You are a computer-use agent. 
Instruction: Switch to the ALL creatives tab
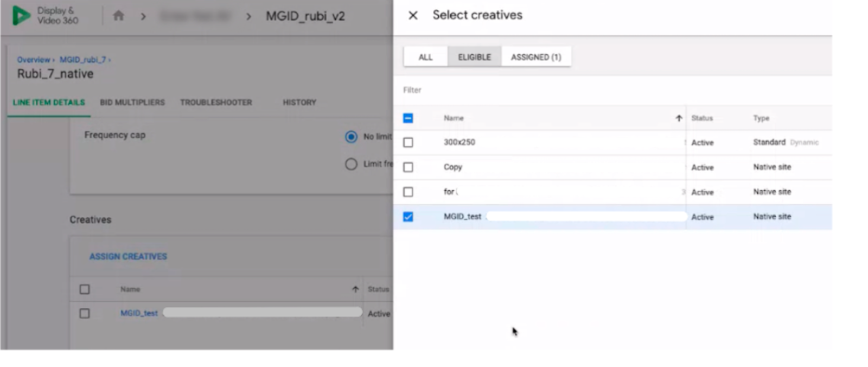point(425,57)
